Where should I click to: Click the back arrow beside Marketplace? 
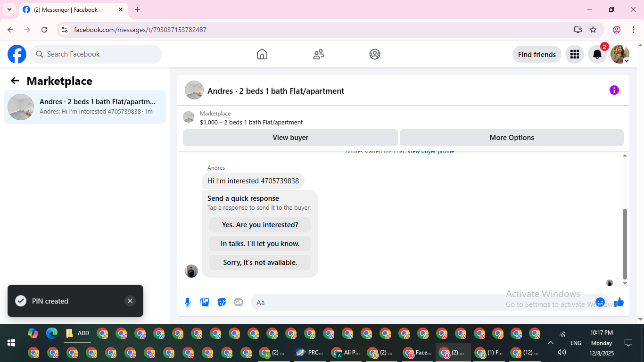coord(15,81)
